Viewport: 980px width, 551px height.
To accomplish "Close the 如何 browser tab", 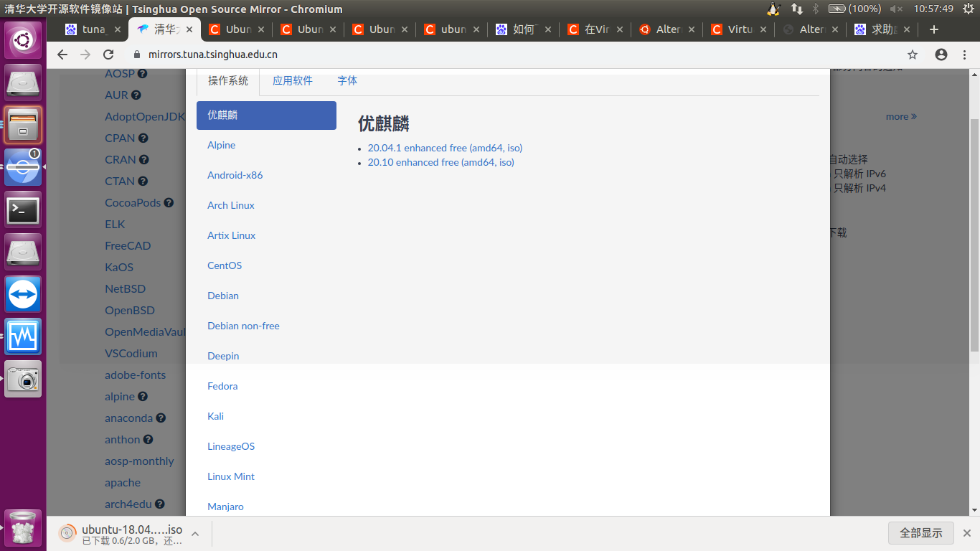I will point(548,29).
